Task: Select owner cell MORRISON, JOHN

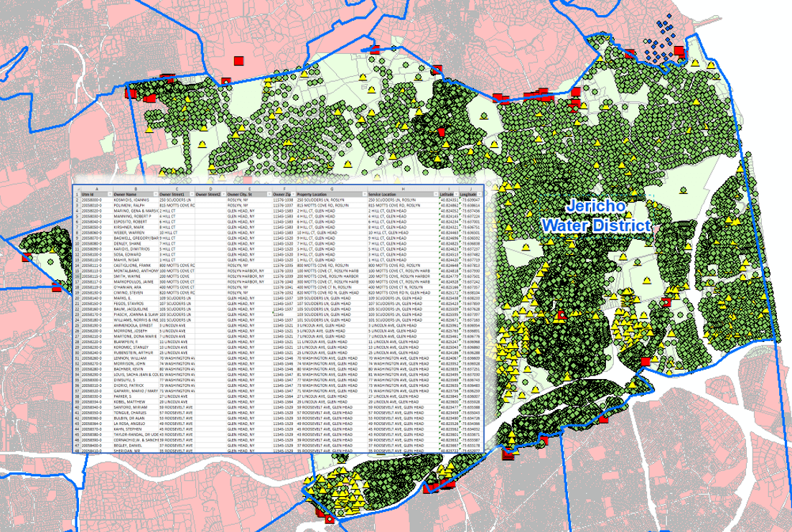Action: point(136,364)
